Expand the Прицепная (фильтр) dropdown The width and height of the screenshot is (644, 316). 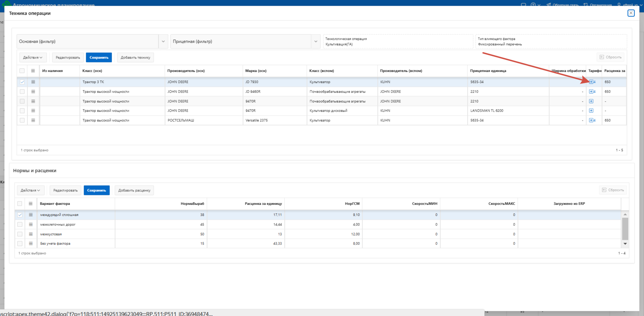pos(316,42)
